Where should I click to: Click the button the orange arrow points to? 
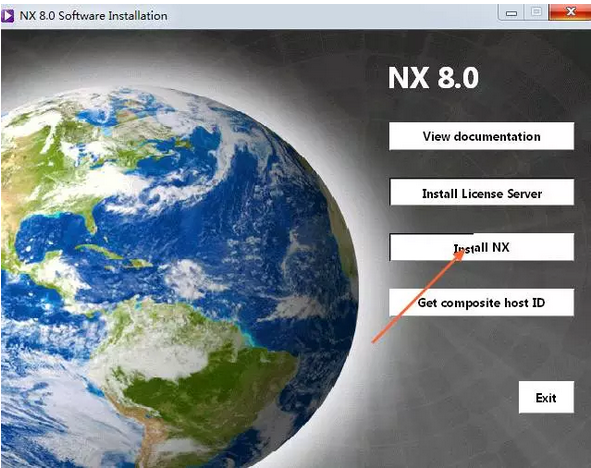click(481, 247)
